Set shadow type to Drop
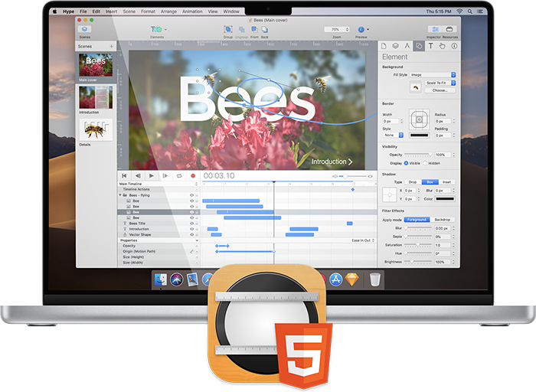Screen dimensions: 536x392 (413, 182)
